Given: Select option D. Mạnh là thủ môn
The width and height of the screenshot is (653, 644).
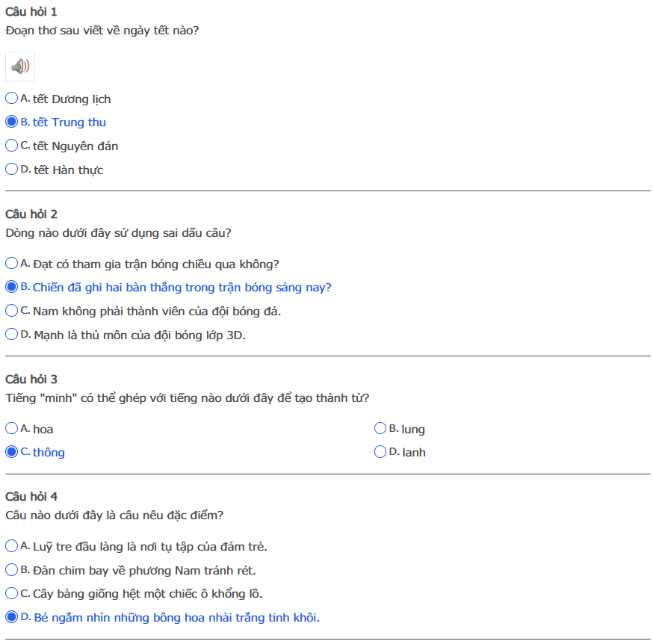Looking at the screenshot, I should pyautogui.click(x=12, y=335).
